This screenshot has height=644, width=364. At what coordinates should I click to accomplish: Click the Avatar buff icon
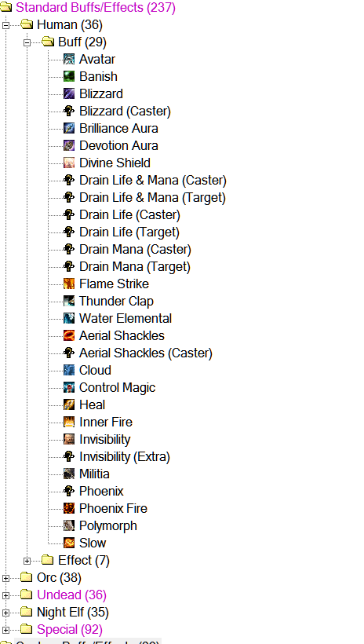point(69,59)
